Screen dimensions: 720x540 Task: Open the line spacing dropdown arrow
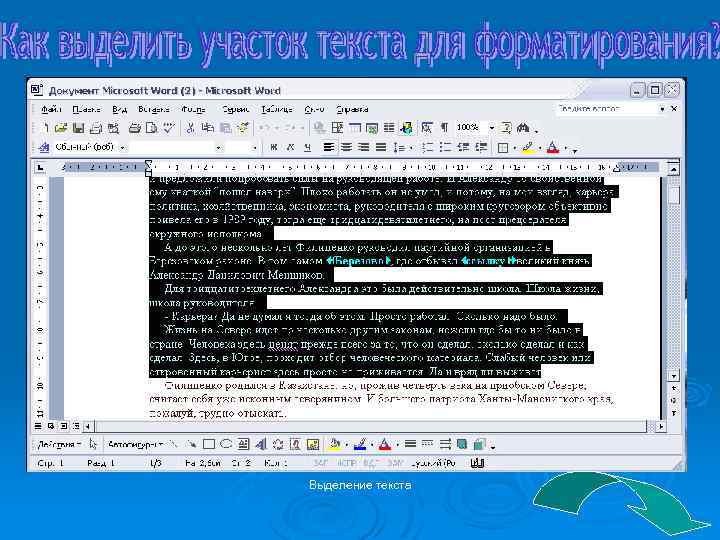(411, 148)
